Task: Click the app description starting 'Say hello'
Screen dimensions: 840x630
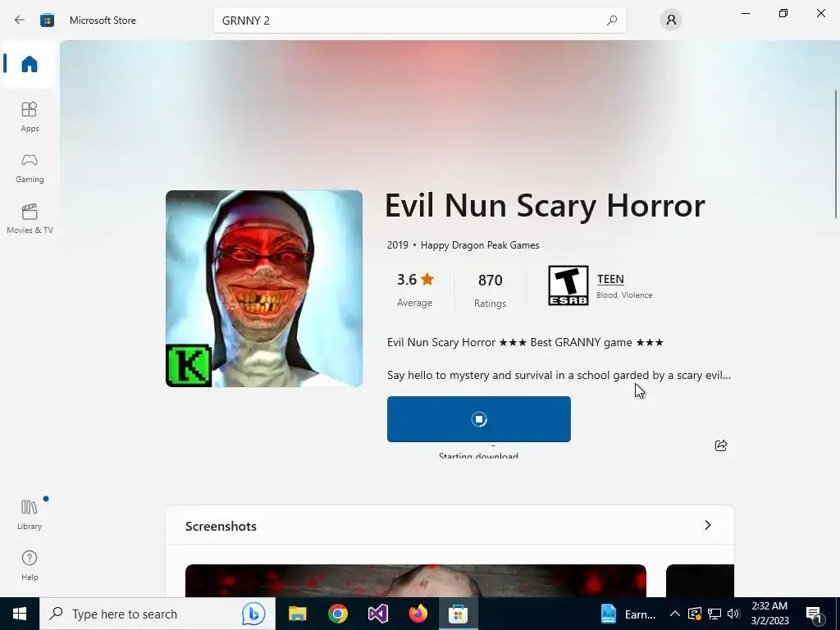Action: [559, 375]
